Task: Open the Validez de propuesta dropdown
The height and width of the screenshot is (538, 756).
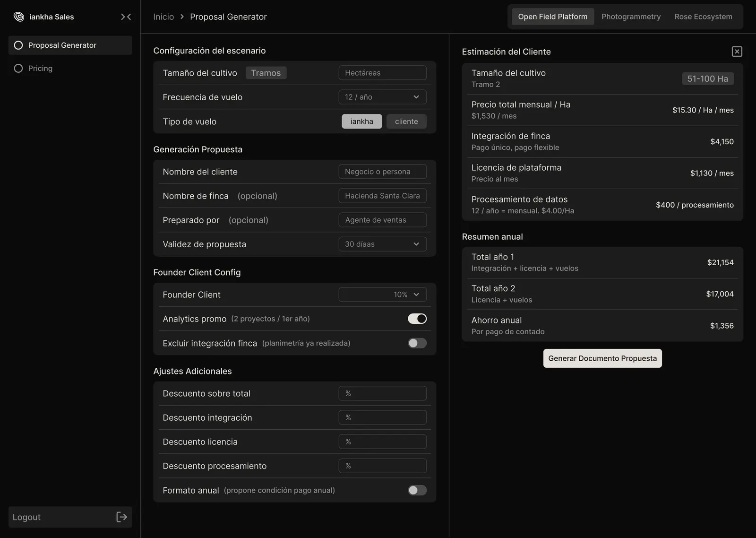Action: pos(383,244)
